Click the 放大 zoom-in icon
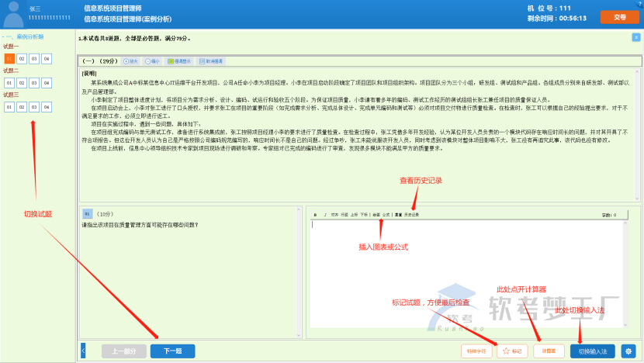Image resolution: width=644 pixels, height=363 pixels. pyautogui.click(x=130, y=60)
